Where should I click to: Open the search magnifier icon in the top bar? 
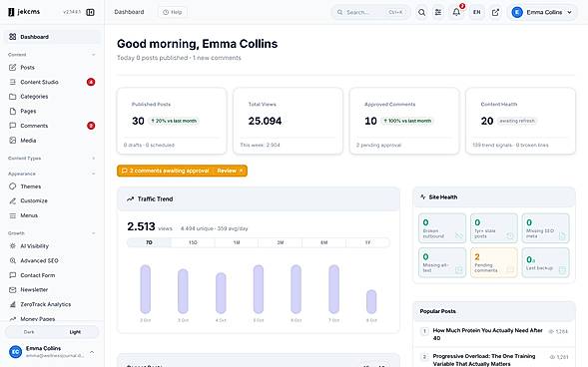pos(421,12)
